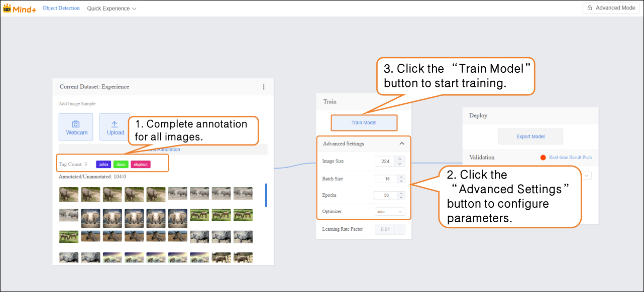Screen dimensions: 644x292
Task: Click the Upload arrow icon
Action: (x=115, y=124)
